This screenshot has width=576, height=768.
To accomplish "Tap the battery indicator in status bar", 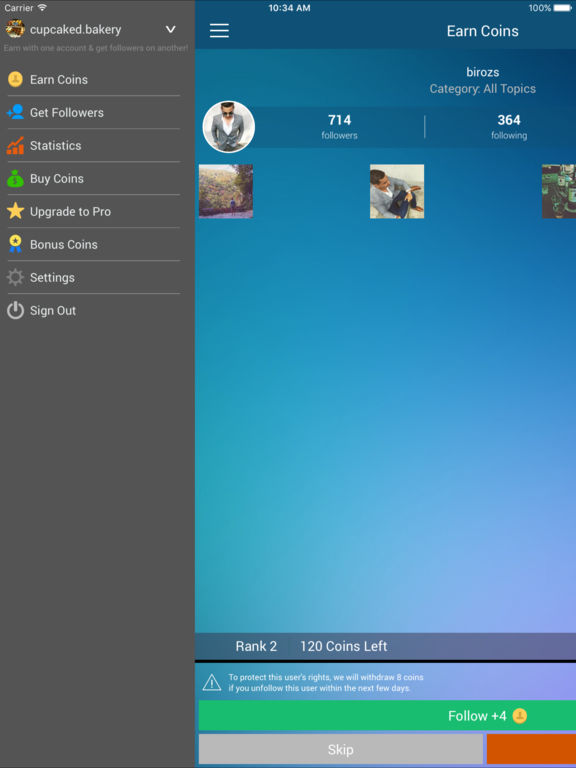I will [562, 8].
